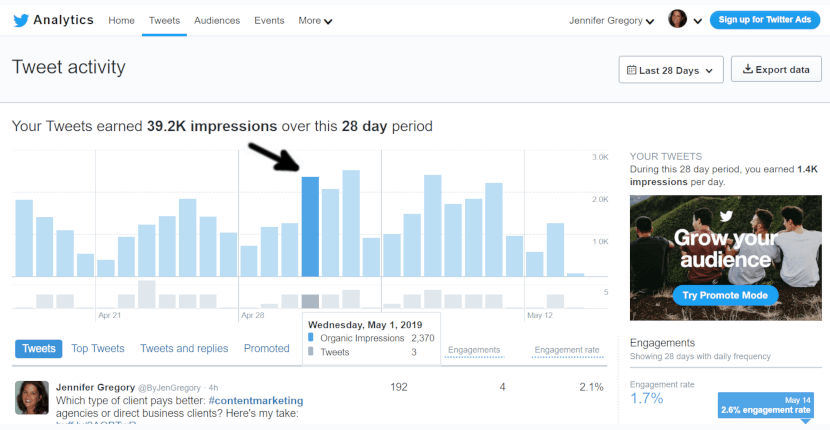Viewport: 830px width, 430px height.
Task: Click the 1.7% engagement rate value
Action: (x=646, y=398)
